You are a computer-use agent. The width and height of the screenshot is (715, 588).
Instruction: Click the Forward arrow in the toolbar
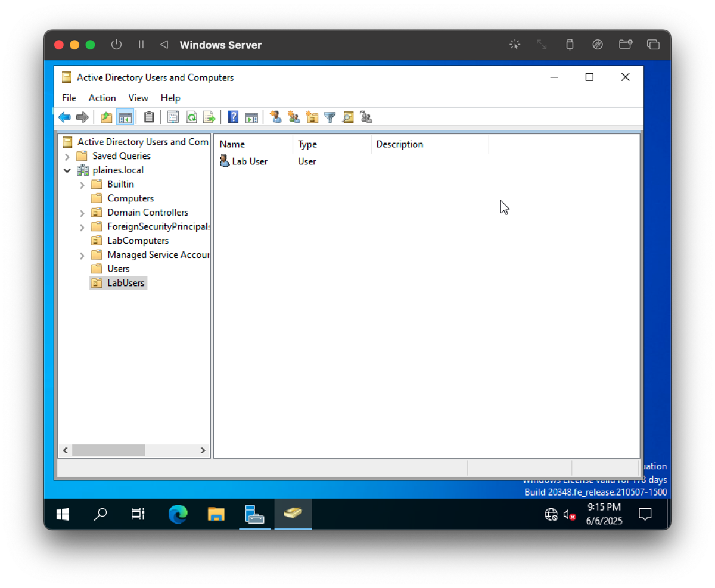pos(82,117)
